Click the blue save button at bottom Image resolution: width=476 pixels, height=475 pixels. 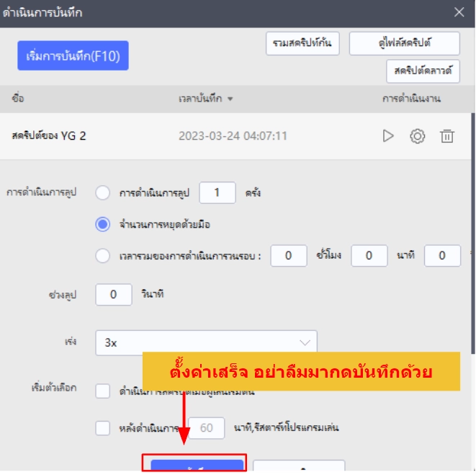tap(194, 466)
